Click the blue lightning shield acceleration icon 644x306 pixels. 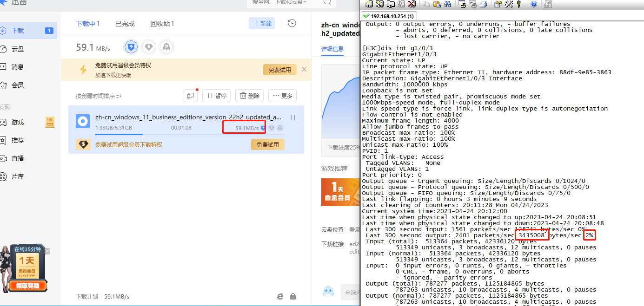(x=132, y=47)
